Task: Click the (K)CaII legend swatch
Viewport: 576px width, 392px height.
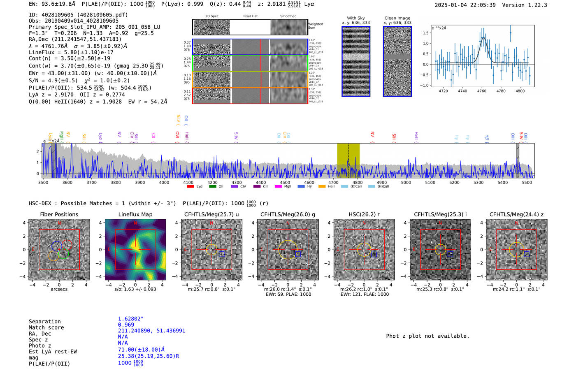Action: (344, 186)
